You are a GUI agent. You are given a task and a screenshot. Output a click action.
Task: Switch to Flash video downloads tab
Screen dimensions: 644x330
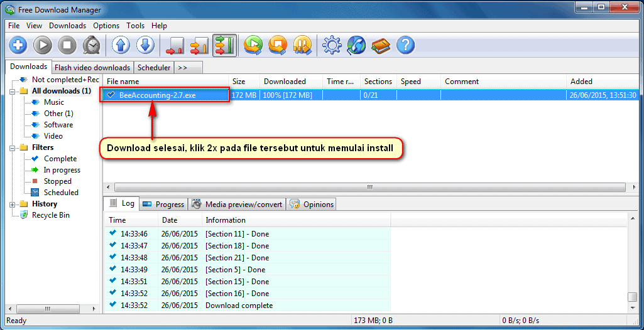[x=92, y=68]
